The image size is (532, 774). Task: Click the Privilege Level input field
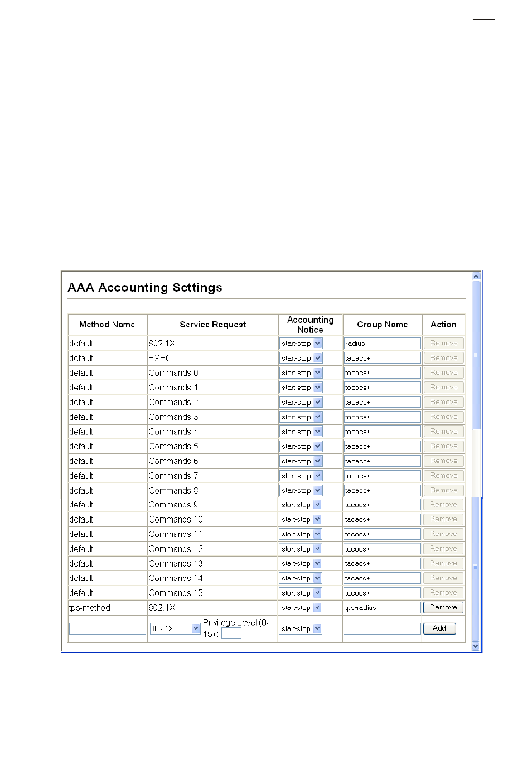(231, 633)
